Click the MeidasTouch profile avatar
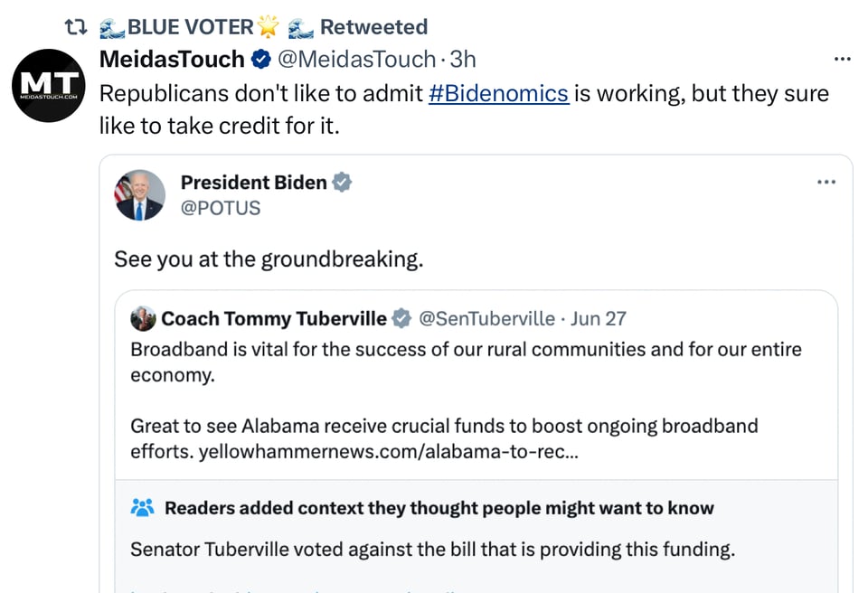Viewport: 868px width, 593px height. 48,86
